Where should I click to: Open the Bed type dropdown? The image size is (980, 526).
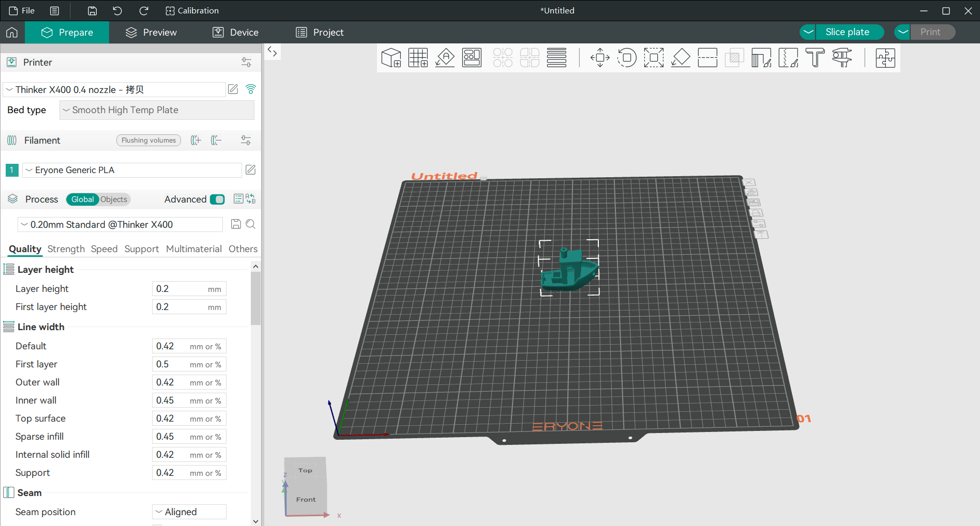157,110
